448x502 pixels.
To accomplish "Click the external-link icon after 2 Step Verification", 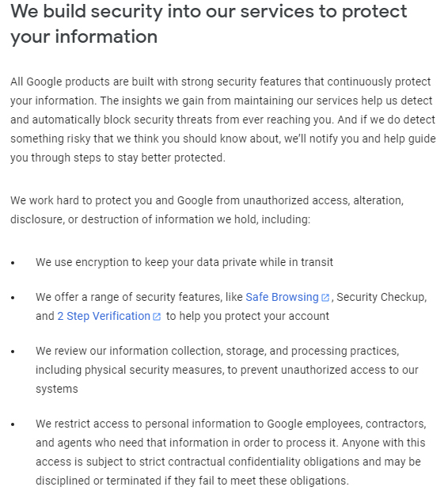I will tap(157, 317).
